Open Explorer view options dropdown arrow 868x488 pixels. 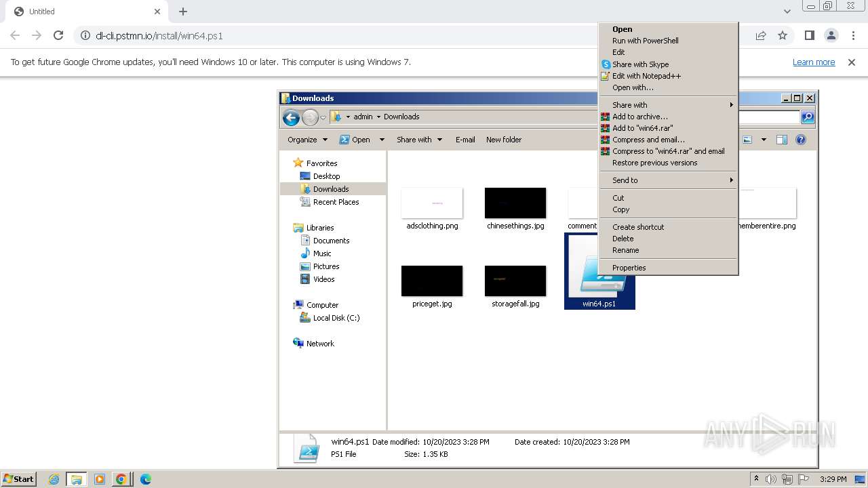764,140
